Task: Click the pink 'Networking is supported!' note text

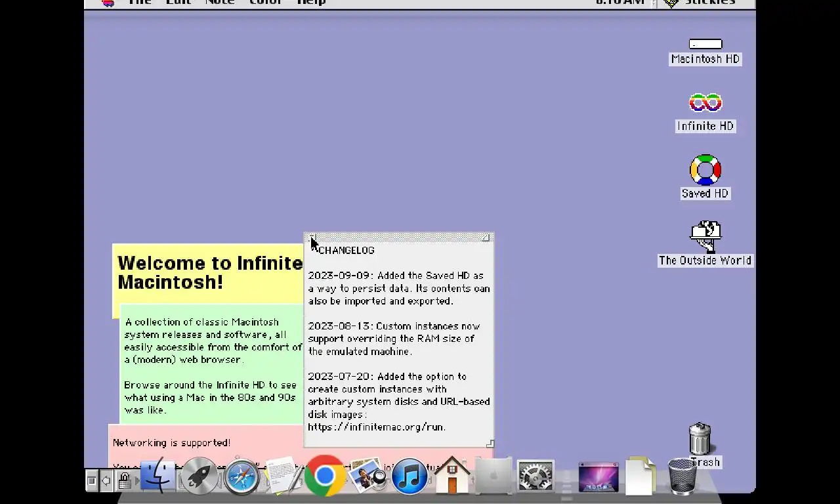Action: click(171, 443)
